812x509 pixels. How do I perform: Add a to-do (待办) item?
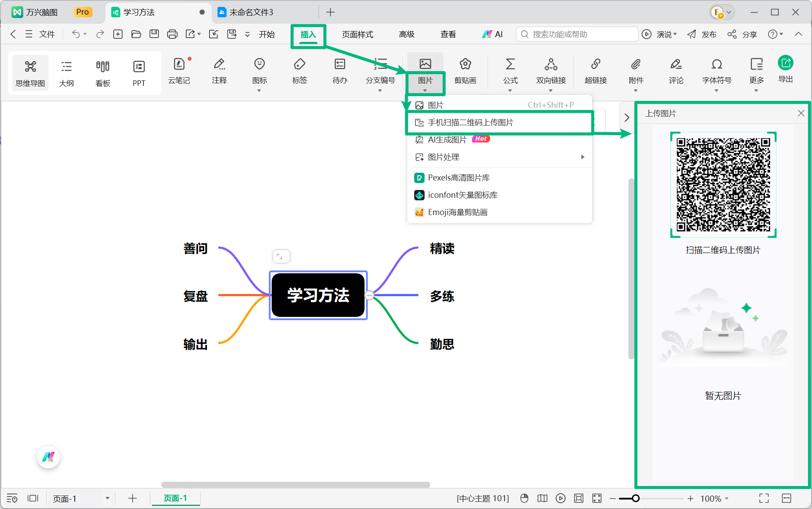click(x=340, y=71)
